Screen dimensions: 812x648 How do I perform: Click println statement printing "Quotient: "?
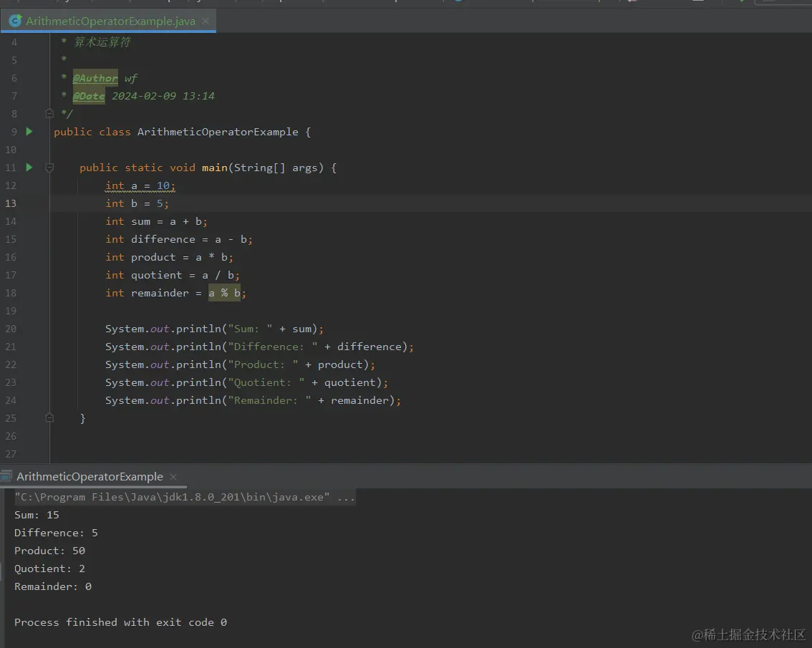click(x=246, y=382)
